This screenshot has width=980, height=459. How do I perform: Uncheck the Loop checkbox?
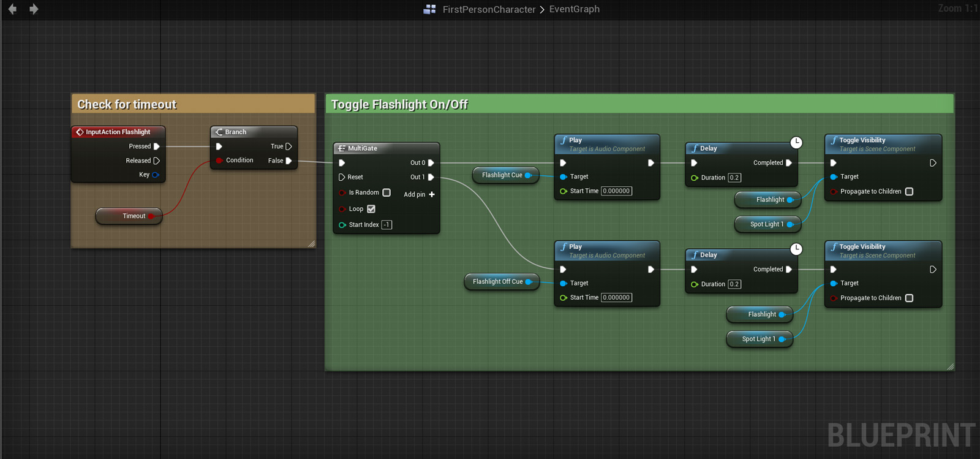371,209
